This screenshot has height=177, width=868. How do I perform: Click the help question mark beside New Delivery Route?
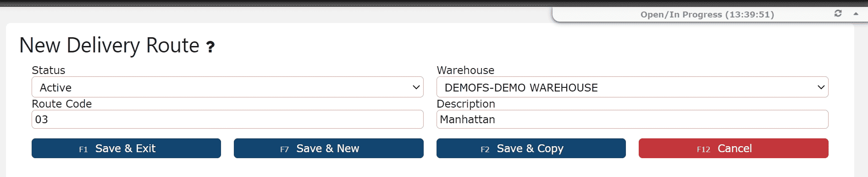coord(210,47)
